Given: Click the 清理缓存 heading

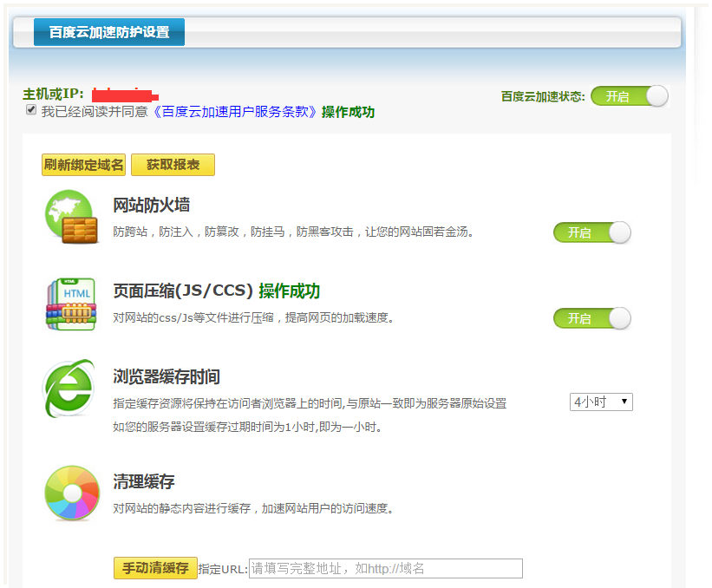Looking at the screenshot, I should pyautogui.click(x=144, y=481).
